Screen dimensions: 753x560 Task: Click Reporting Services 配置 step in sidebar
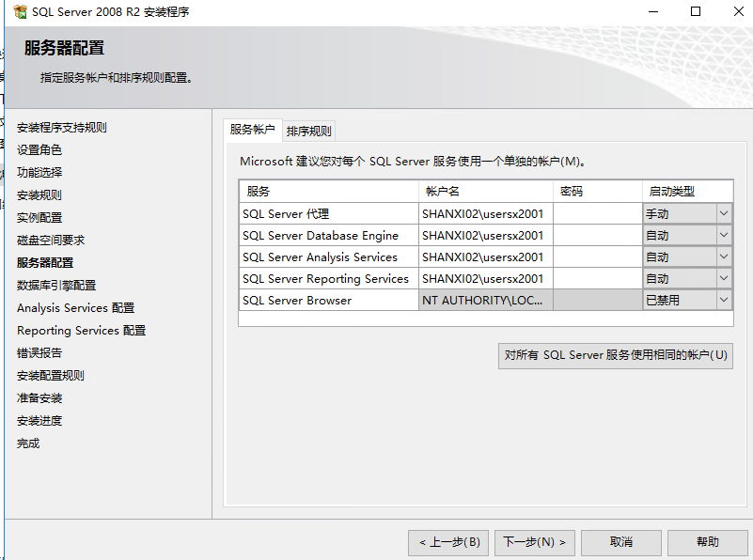(82, 331)
